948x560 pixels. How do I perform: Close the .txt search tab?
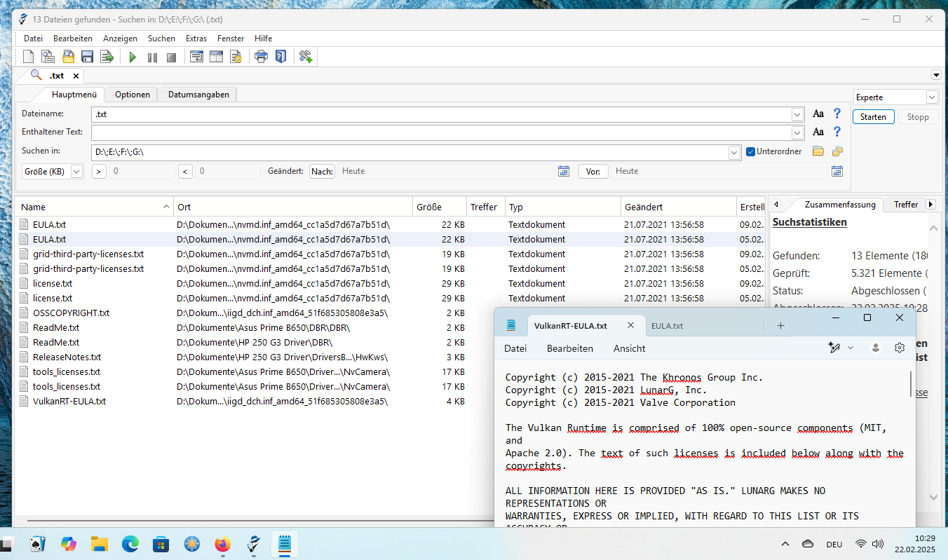point(76,76)
